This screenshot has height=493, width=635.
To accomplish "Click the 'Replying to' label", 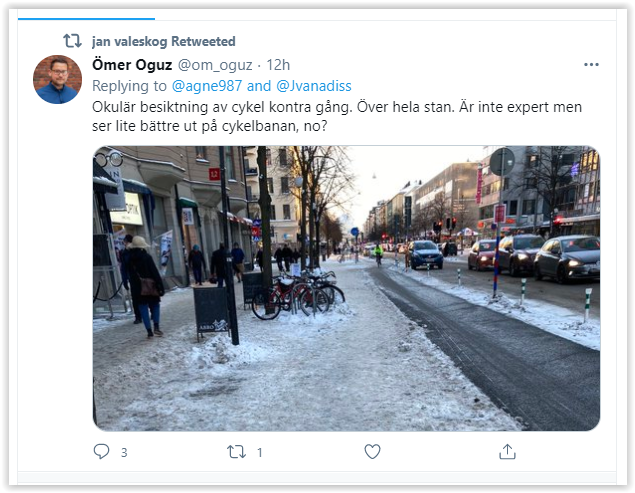I will coord(129,86).
